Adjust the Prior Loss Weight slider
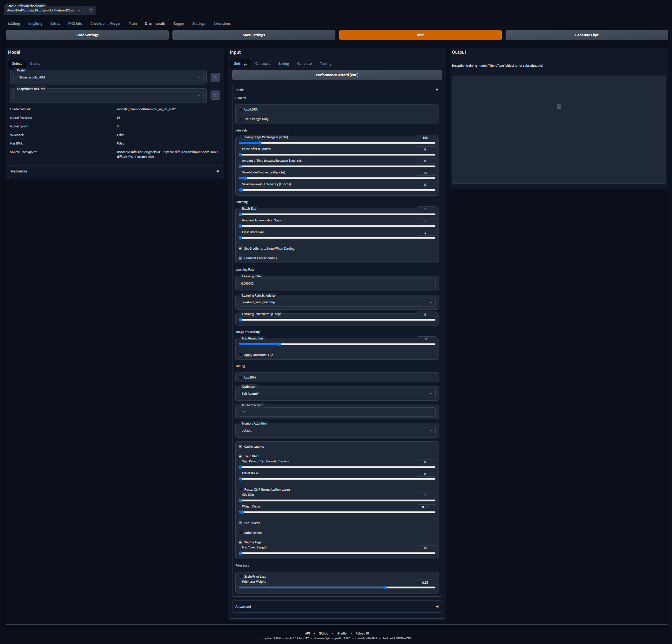 coord(337,587)
